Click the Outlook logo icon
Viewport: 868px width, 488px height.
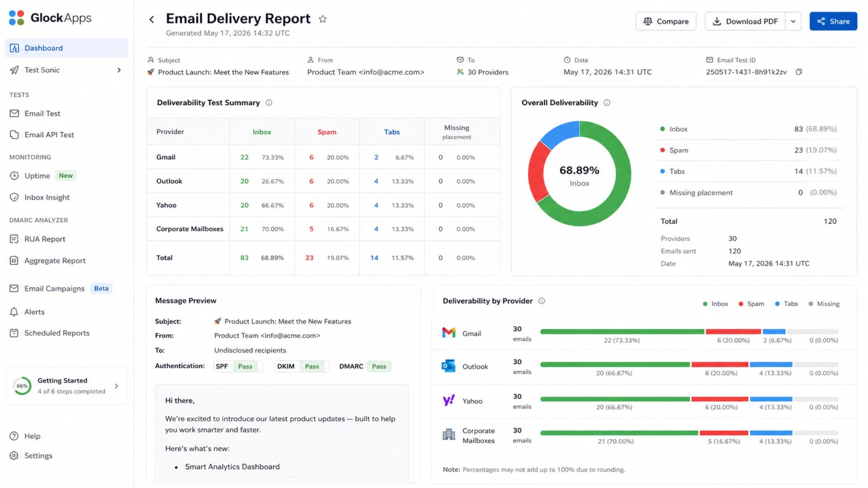tap(448, 366)
